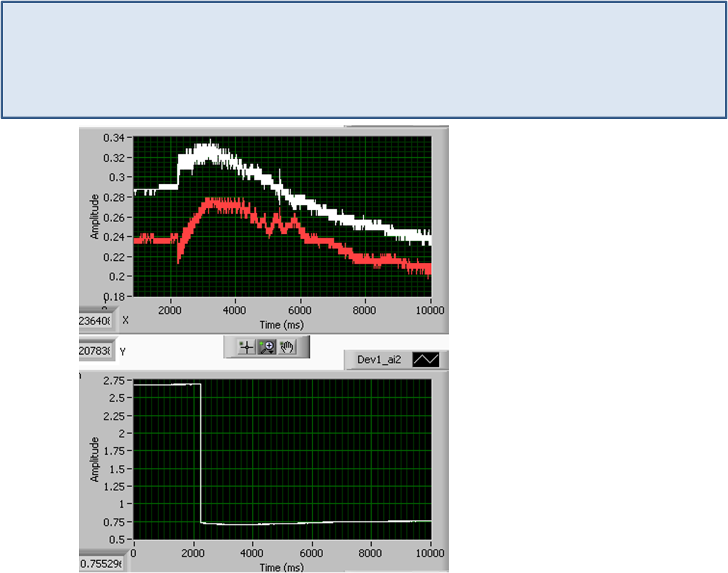Click the upper graph's Time (ms) label

[x=282, y=324]
